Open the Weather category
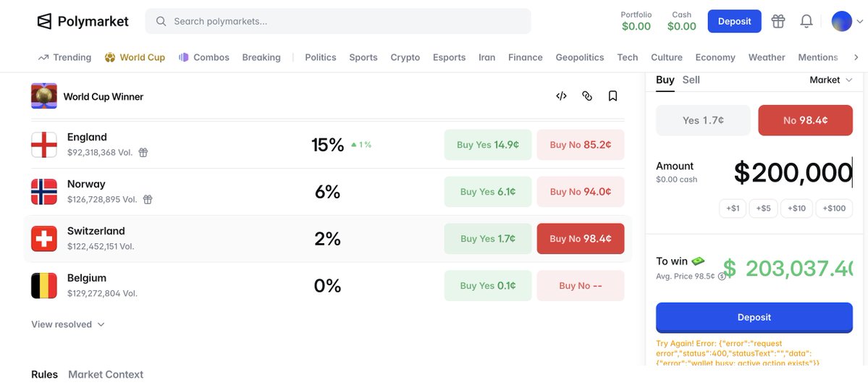868x388 pixels. (x=767, y=57)
